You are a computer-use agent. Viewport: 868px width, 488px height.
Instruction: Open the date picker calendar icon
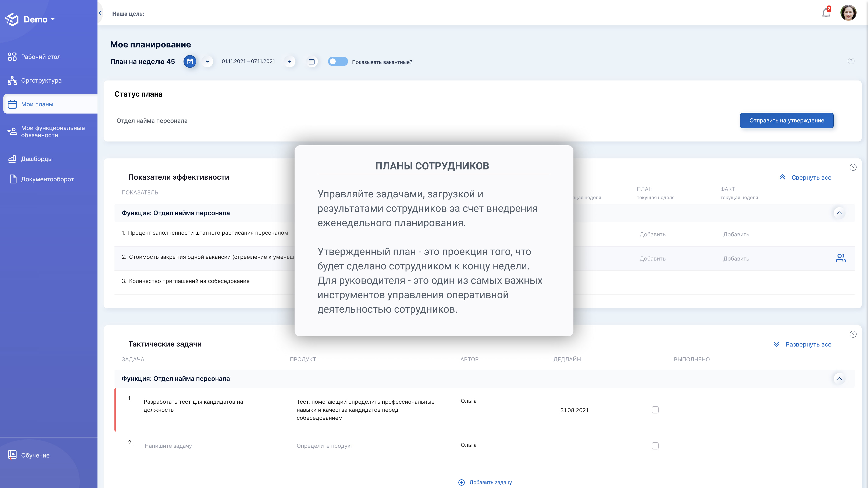(x=312, y=62)
